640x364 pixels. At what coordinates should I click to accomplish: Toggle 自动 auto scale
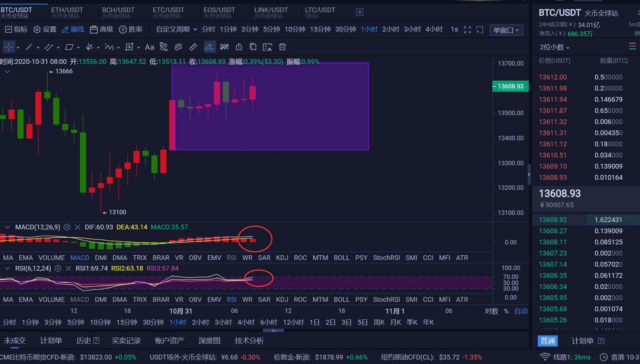pos(521,311)
